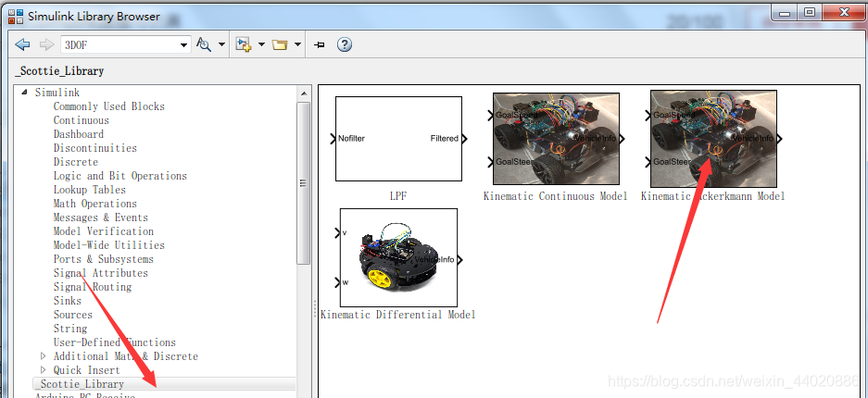Select Additional Math & Discrete library
The height and width of the screenshot is (398, 868).
click(x=126, y=356)
